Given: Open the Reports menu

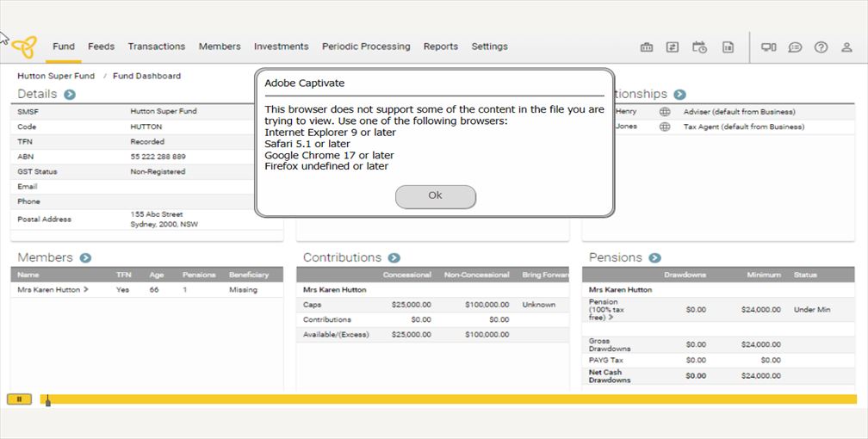Looking at the screenshot, I should [441, 46].
